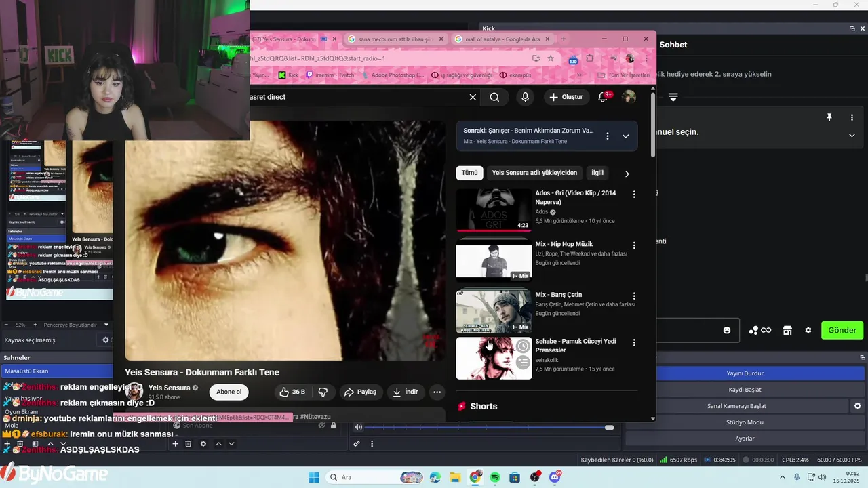Show more filter chips with right arrow
This screenshot has height=488, width=868.
[x=627, y=174]
